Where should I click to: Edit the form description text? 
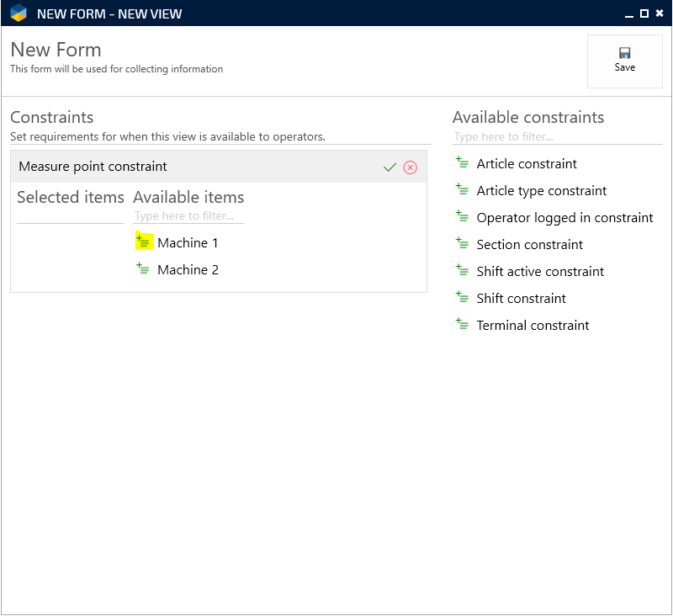pos(116,69)
